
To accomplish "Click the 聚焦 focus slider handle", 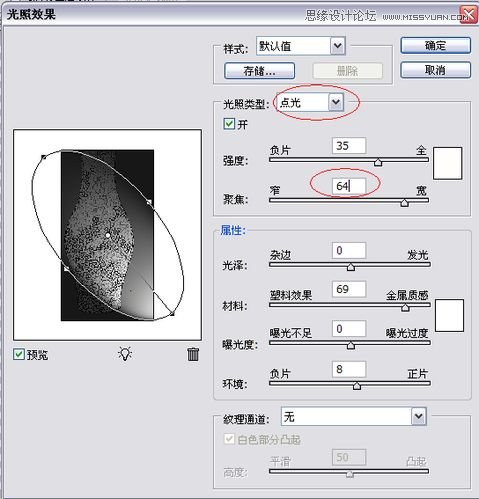I will pyautogui.click(x=404, y=202).
